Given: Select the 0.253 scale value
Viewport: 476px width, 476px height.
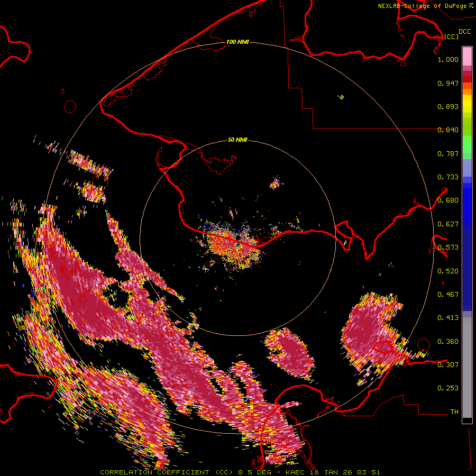Looking at the screenshot, I should tap(448, 388).
